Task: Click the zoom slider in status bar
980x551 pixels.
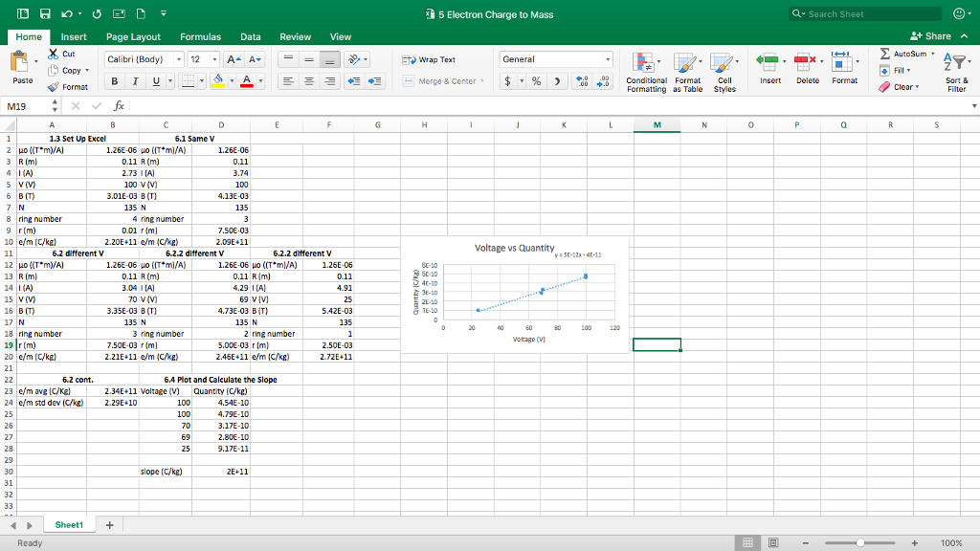Action: (861, 542)
